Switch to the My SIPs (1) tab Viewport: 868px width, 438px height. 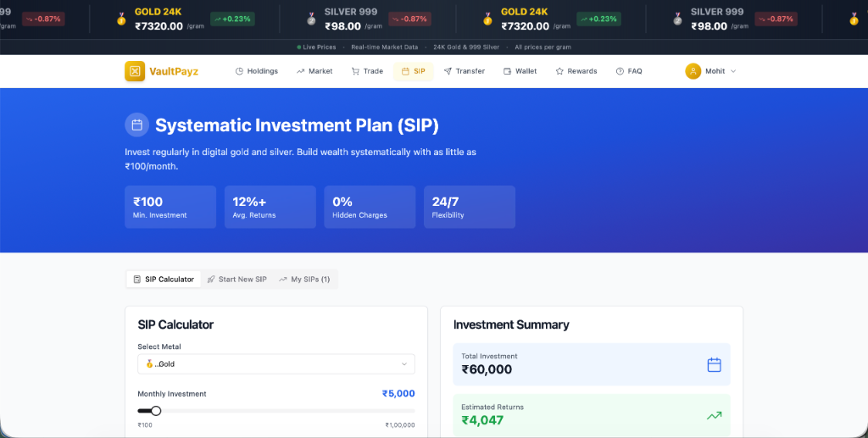pos(304,280)
